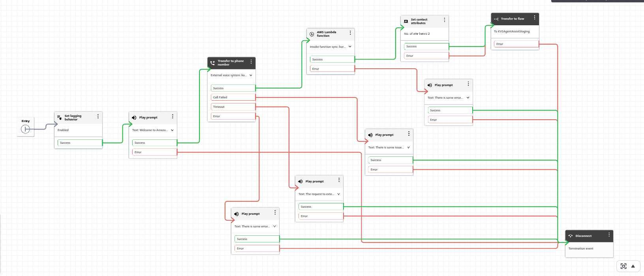Click the fit-to-view icon in bottom corner

pos(623,266)
